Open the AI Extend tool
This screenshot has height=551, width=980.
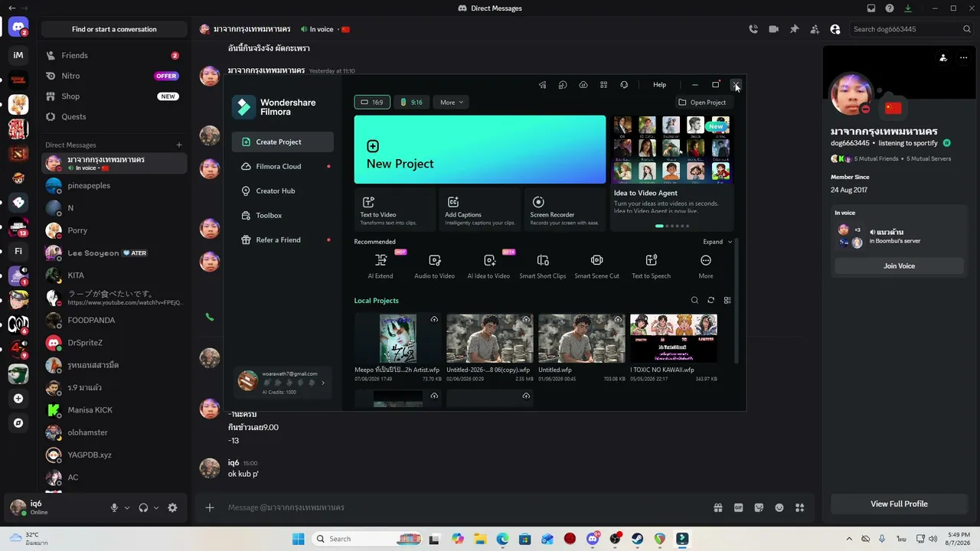(x=381, y=266)
